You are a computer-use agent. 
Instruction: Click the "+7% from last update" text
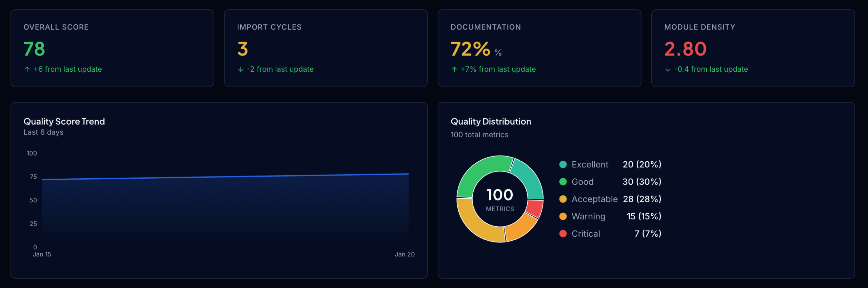pos(498,69)
